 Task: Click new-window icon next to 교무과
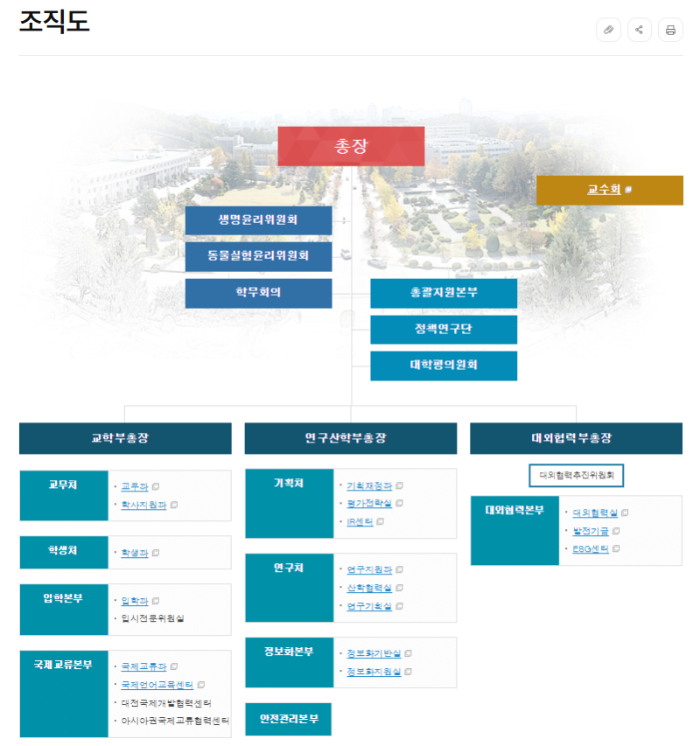tap(156, 486)
